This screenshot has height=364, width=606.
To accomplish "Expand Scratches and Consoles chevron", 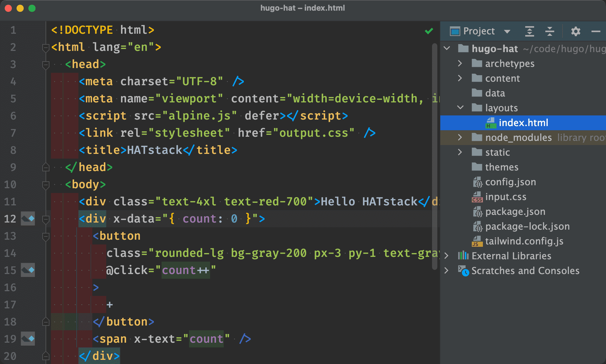I will click(x=447, y=270).
